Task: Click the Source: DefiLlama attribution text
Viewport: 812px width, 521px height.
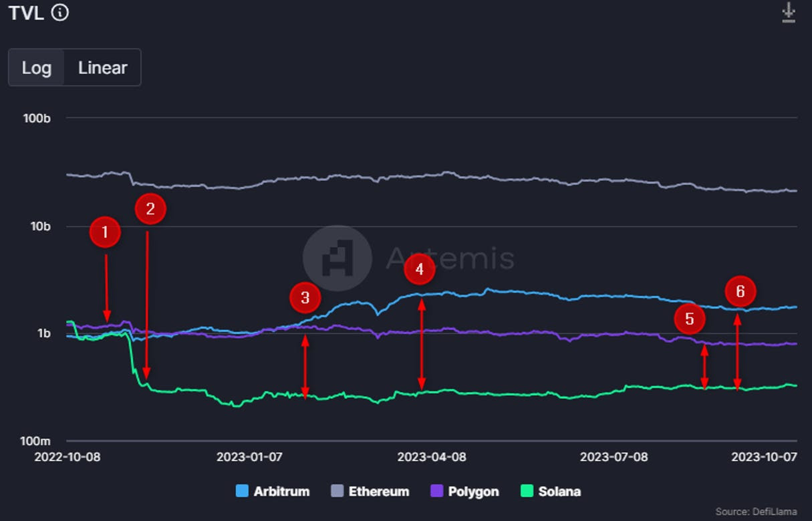Action: tap(756, 512)
